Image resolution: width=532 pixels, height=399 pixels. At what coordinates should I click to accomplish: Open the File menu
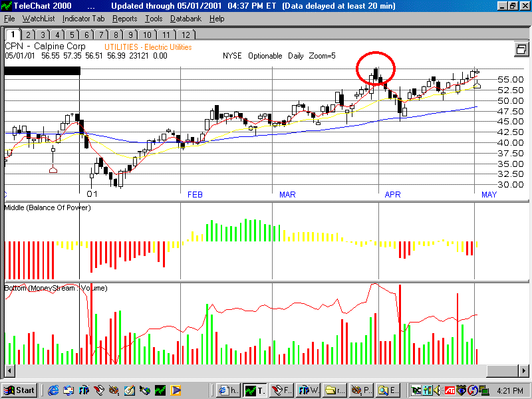(9, 19)
